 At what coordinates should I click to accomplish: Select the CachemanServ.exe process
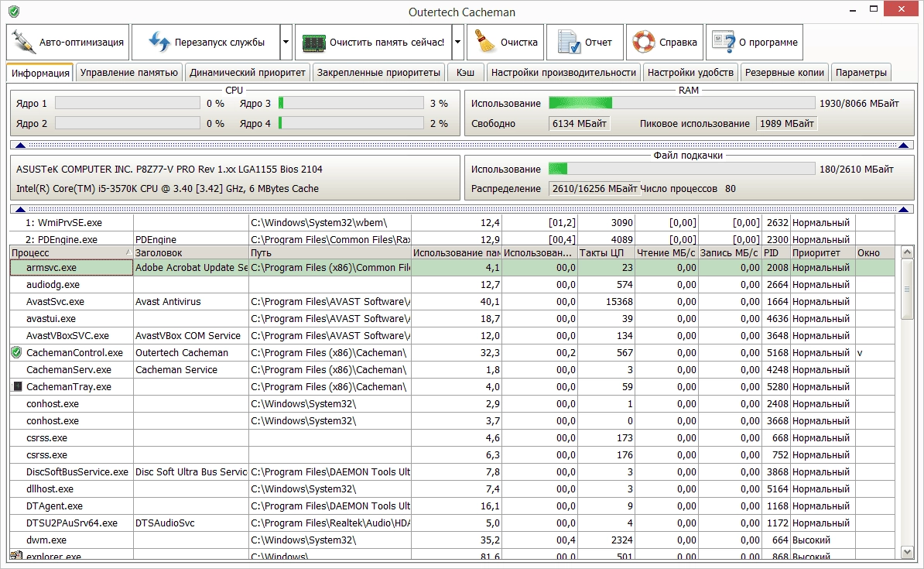coord(452,370)
